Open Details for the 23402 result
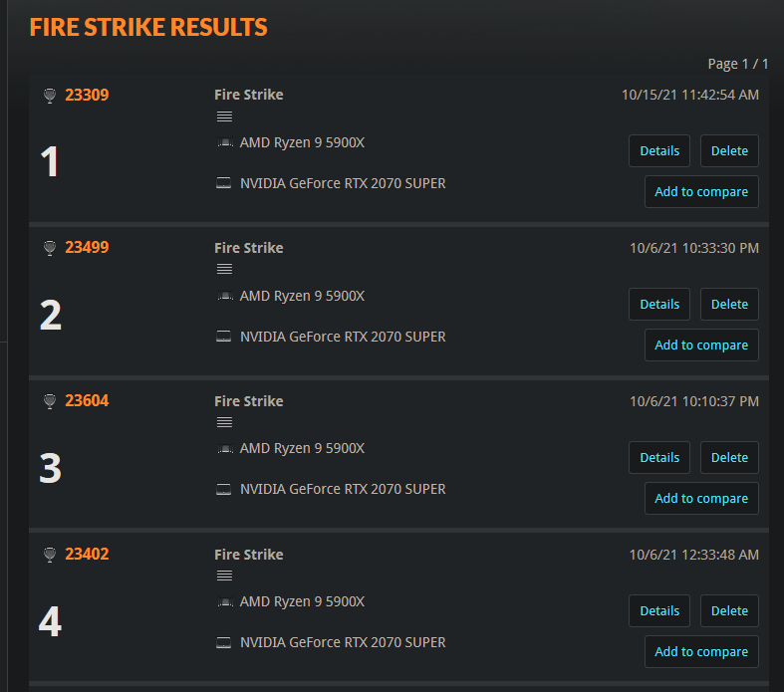Image resolution: width=784 pixels, height=692 pixels. click(659, 611)
